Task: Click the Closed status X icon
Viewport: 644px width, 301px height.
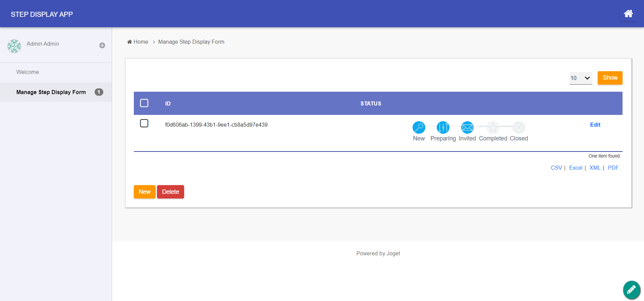Action: (x=519, y=128)
